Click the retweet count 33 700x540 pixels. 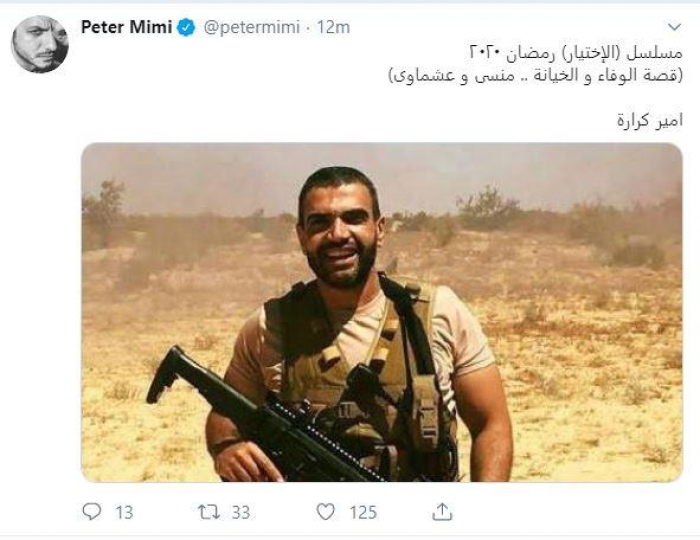(x=240, y=512)
